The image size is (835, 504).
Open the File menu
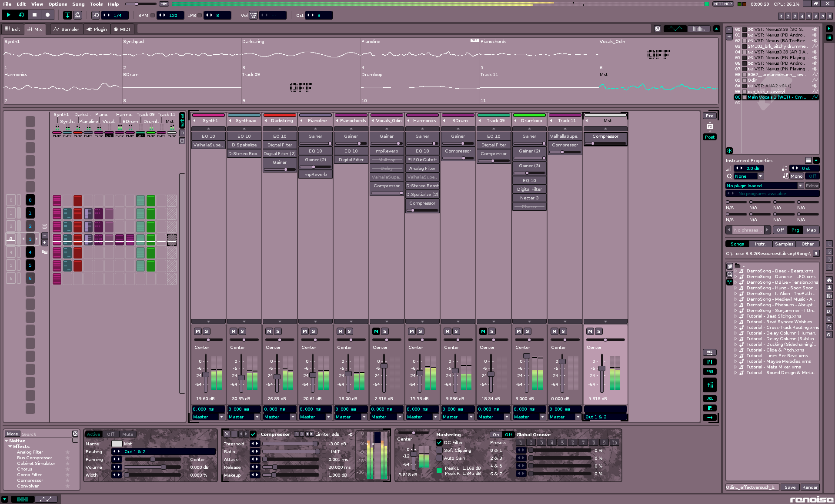[7, 4]
